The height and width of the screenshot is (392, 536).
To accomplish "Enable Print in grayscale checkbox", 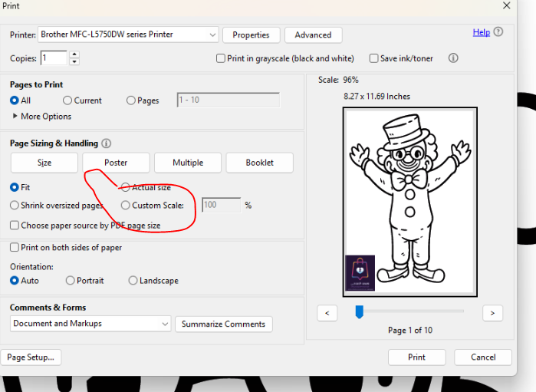I will coord(221,58).
